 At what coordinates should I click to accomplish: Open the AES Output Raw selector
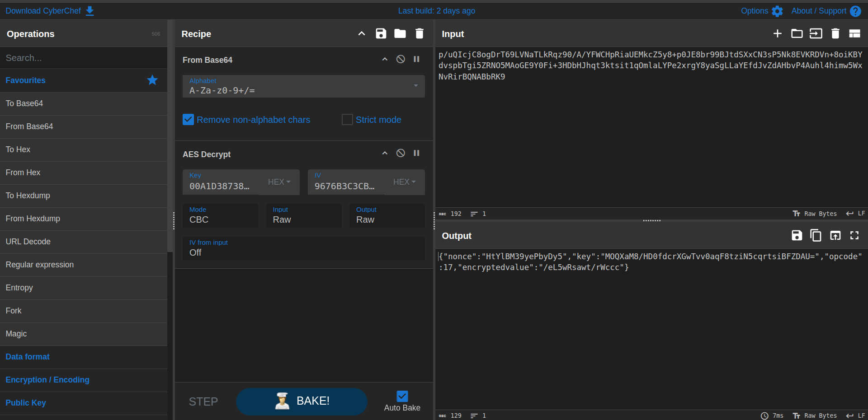click(387, 215)
